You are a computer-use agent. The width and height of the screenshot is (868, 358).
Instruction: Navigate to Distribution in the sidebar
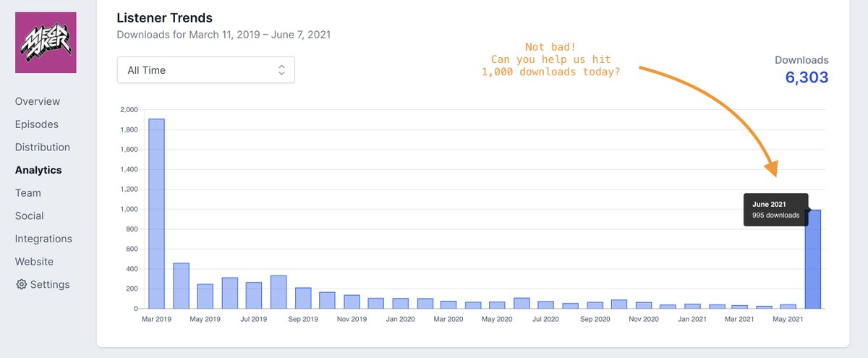(43, 147)
